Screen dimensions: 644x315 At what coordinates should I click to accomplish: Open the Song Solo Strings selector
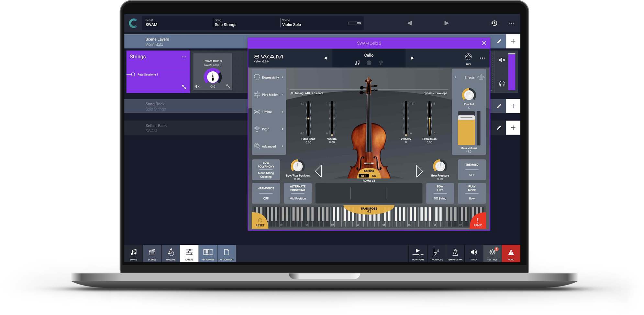coord(246,23)
